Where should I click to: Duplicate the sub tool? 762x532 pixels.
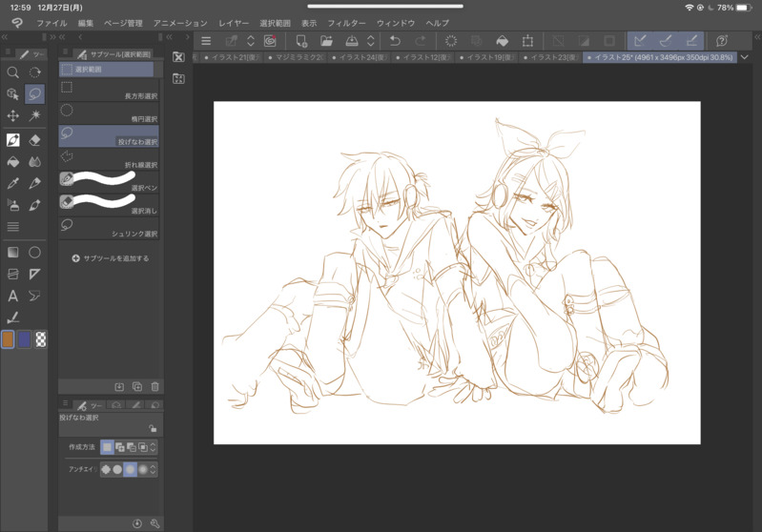137,387
